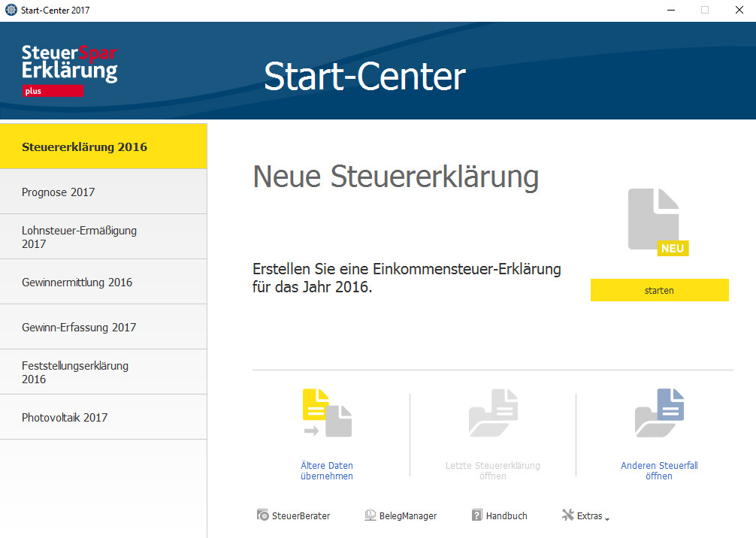This screenshot has width=756, height=538.
Task: Expand the Extras dropdown arrow
Action: pos(607,518)
